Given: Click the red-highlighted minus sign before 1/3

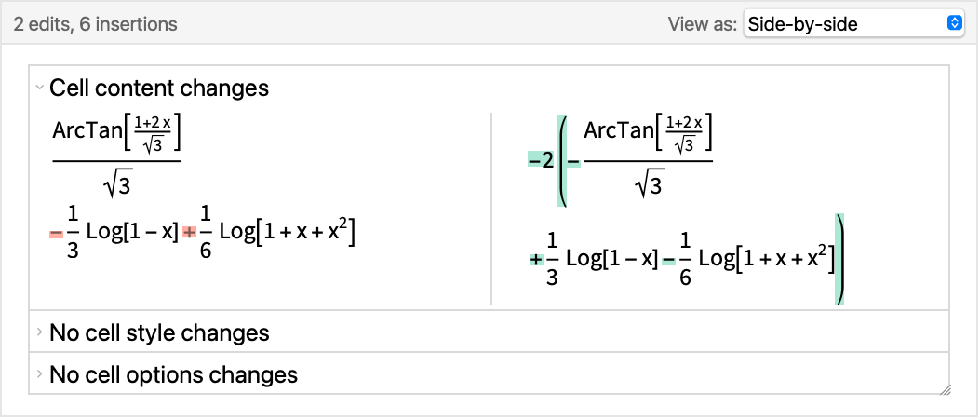Looking at the screenshot, I should point(56,234).
